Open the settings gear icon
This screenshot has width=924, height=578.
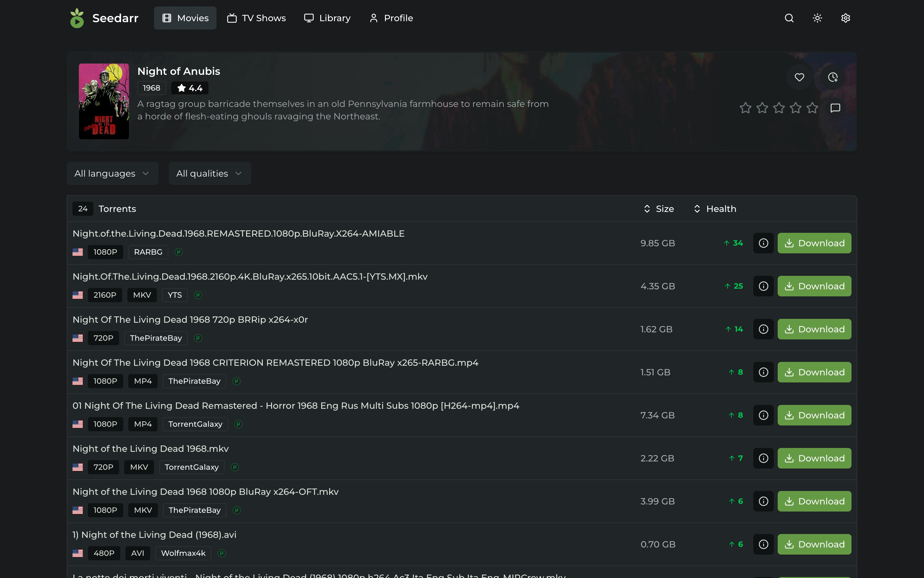[845, 18]
